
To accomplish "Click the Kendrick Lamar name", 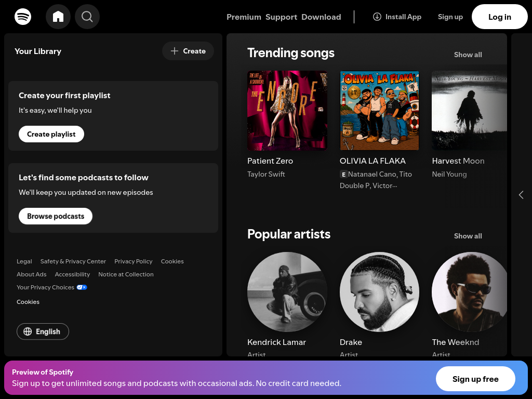I will (x=276, y=342).
